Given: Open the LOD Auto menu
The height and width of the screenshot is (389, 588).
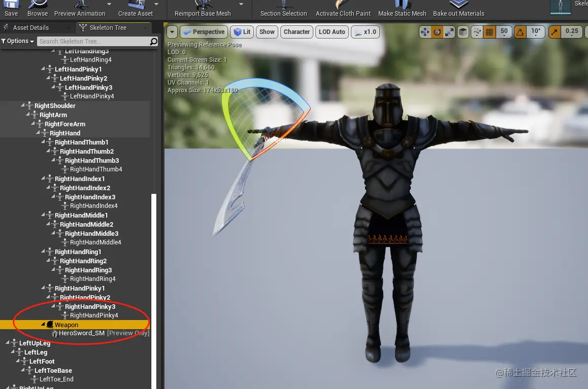Looking at the screenshot, I should [332, 32].
